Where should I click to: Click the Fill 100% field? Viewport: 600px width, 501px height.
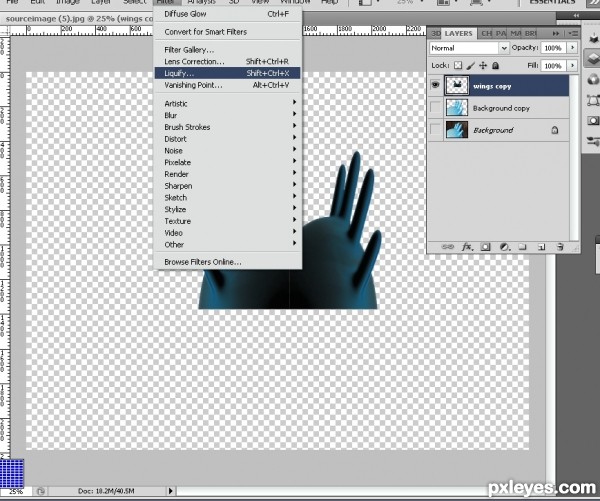[x=553, y=65]
